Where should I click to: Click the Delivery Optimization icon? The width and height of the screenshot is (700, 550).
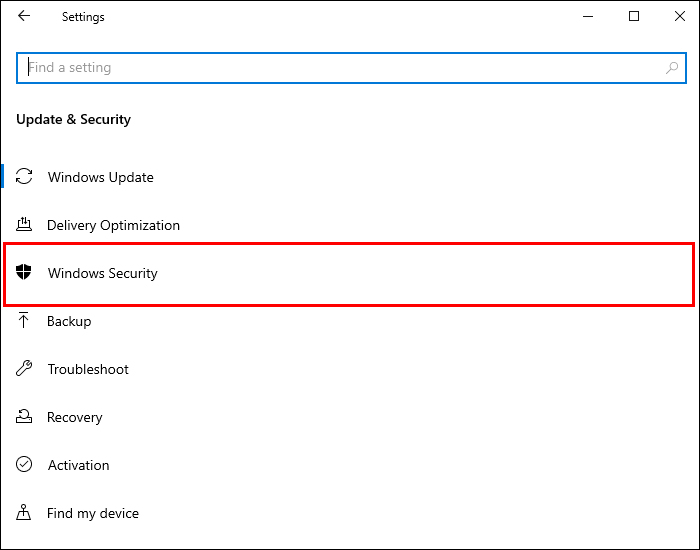pyautogui.click(x=25, y=225)
